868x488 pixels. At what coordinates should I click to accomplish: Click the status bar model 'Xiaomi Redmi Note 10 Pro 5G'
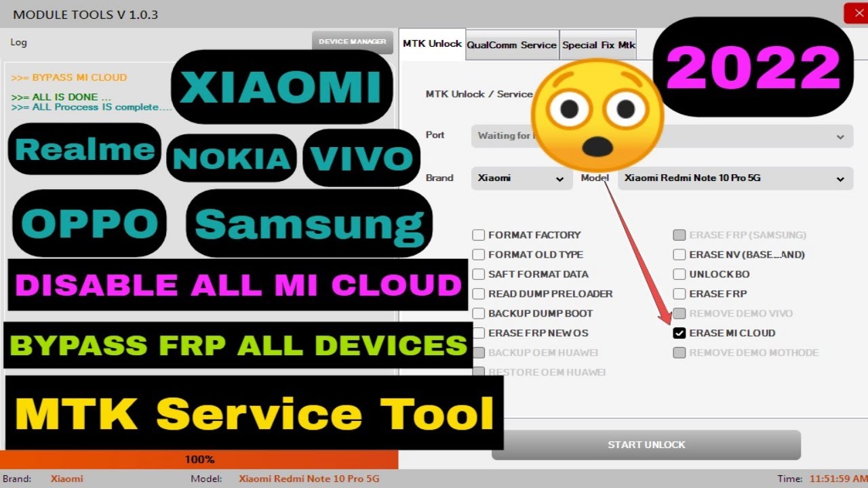(x=309, y=479)
